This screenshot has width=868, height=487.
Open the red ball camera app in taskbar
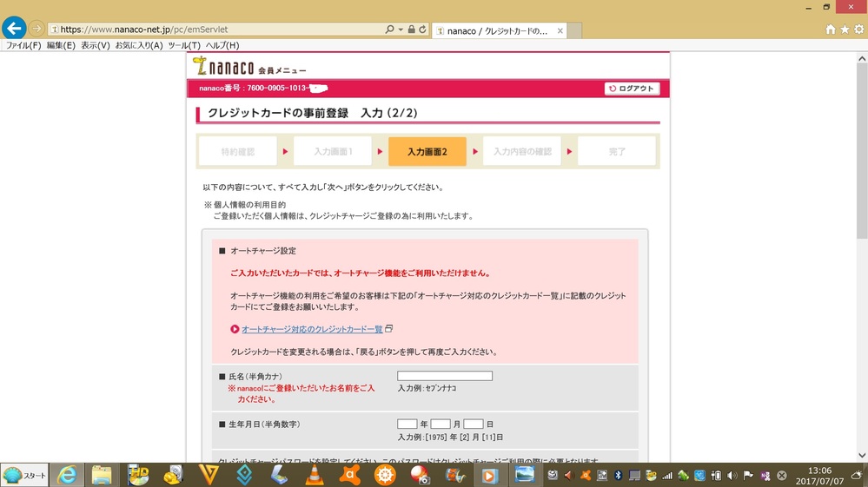point(421,476)
